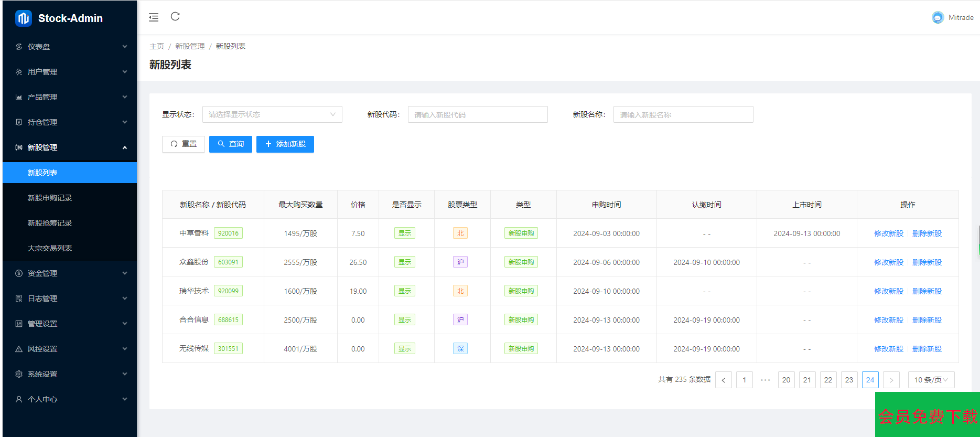
Task: Click the 添加新股 button
Action: (x=285, y=144)
